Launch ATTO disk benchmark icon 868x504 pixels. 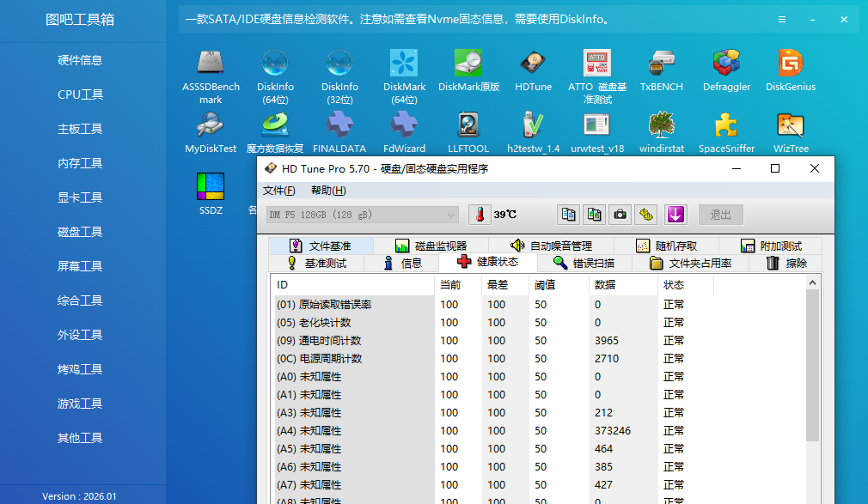coord(597,65)
